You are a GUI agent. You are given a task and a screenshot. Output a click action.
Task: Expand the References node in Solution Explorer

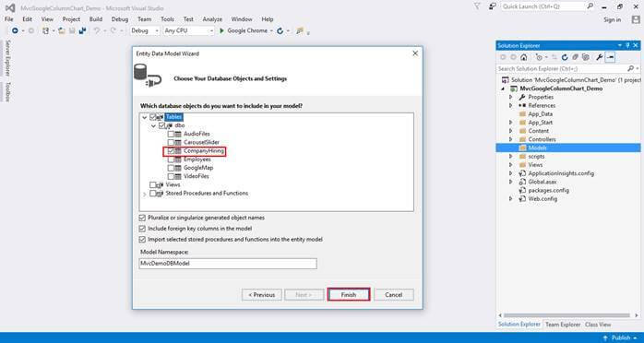click(510, 105)
